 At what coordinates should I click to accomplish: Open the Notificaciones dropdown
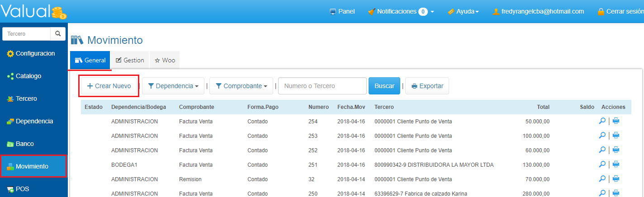[401, 12]
